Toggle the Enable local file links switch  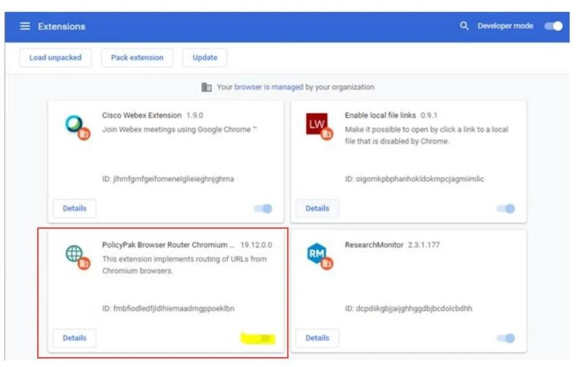point(506,209)
